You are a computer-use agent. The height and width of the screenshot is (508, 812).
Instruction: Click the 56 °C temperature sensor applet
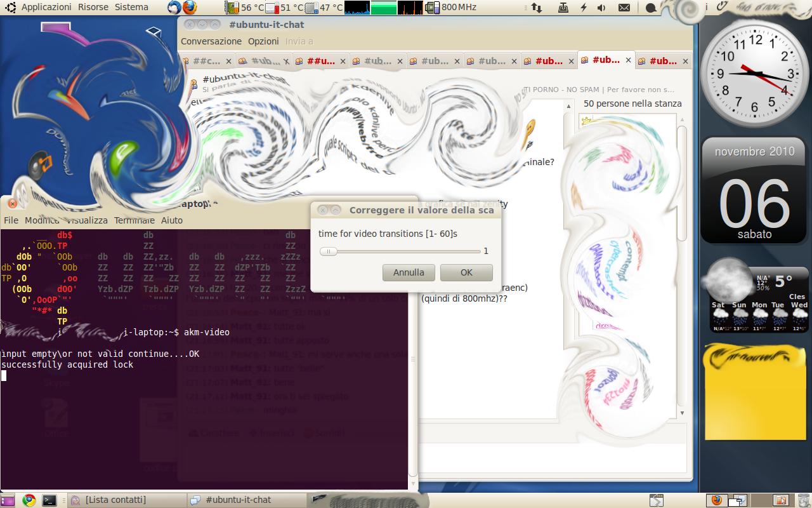[245, 8]
